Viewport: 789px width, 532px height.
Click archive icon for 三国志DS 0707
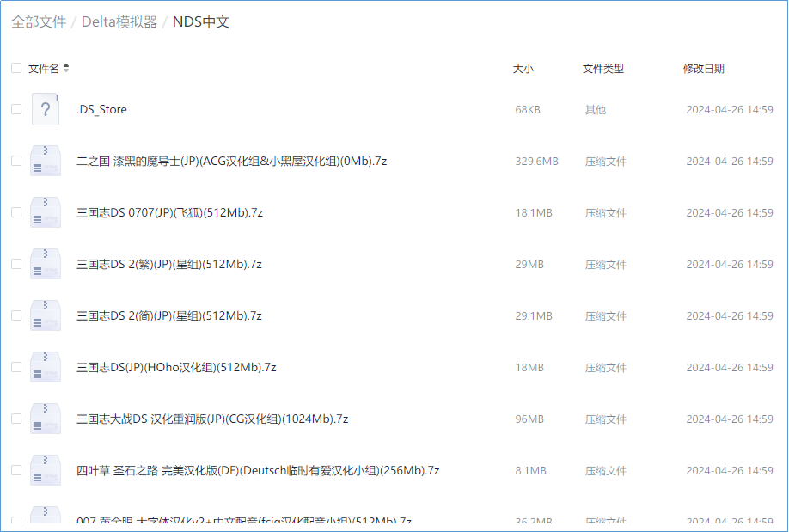[x=46, y=212]
